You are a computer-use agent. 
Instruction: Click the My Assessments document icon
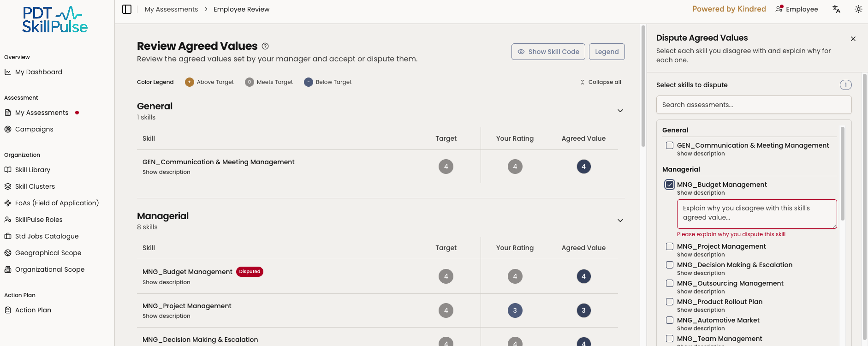8,113
